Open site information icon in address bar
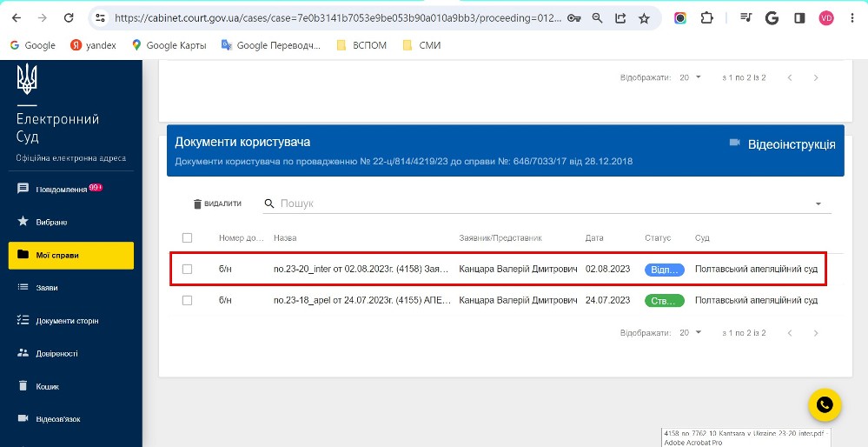The height and width of the screenshot is (447, 868). coord(100,18)
